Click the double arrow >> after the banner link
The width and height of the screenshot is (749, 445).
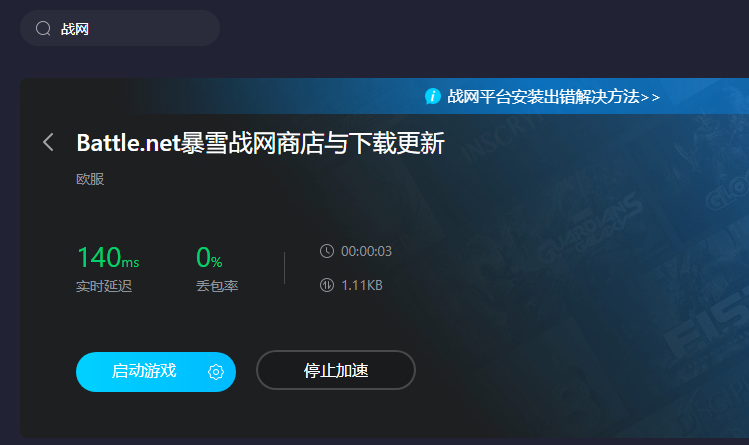tap(650, 97)
